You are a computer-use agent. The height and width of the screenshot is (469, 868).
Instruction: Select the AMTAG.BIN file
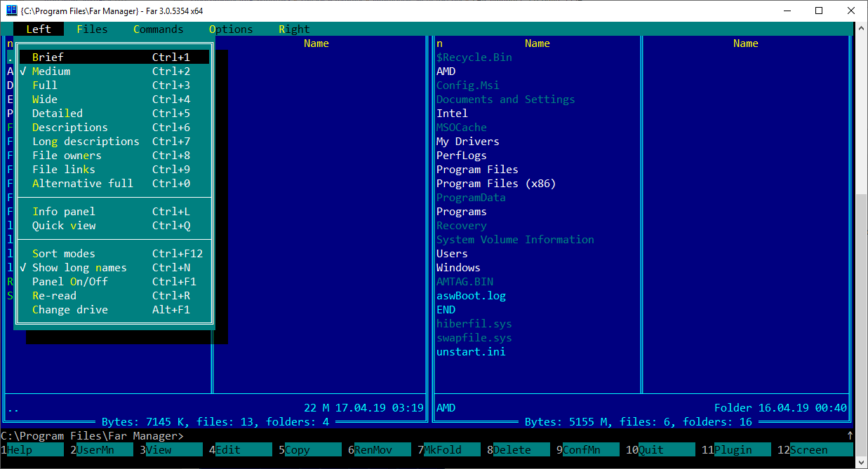pos(465,282)
